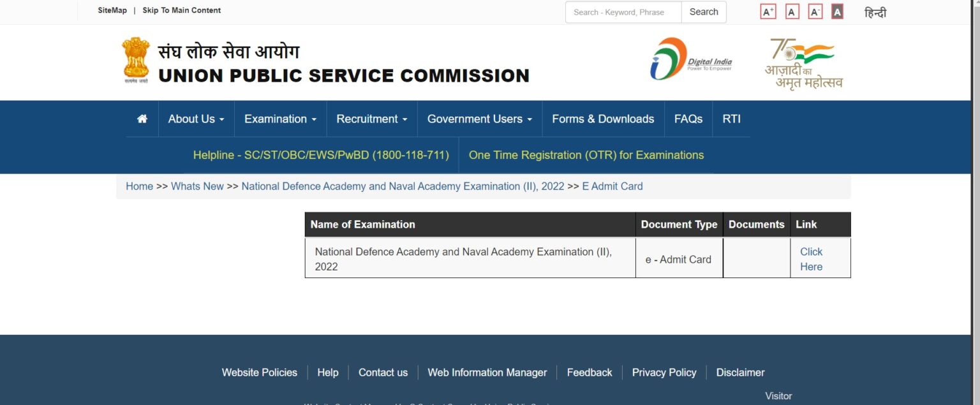Click the UPSC national emblem logo
Screen dimensions: 980x405
pos(136,60)
